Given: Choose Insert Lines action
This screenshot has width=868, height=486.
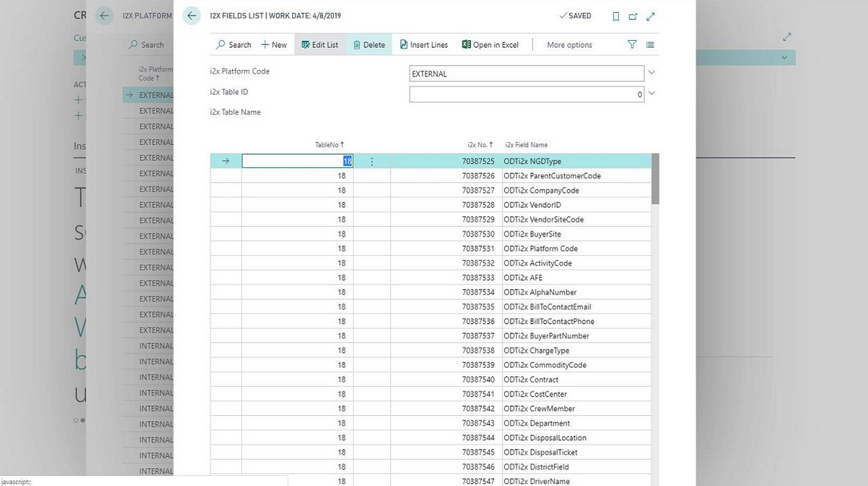Looking at the screenshot, I should pyautogui.click(x=424, y=44).
